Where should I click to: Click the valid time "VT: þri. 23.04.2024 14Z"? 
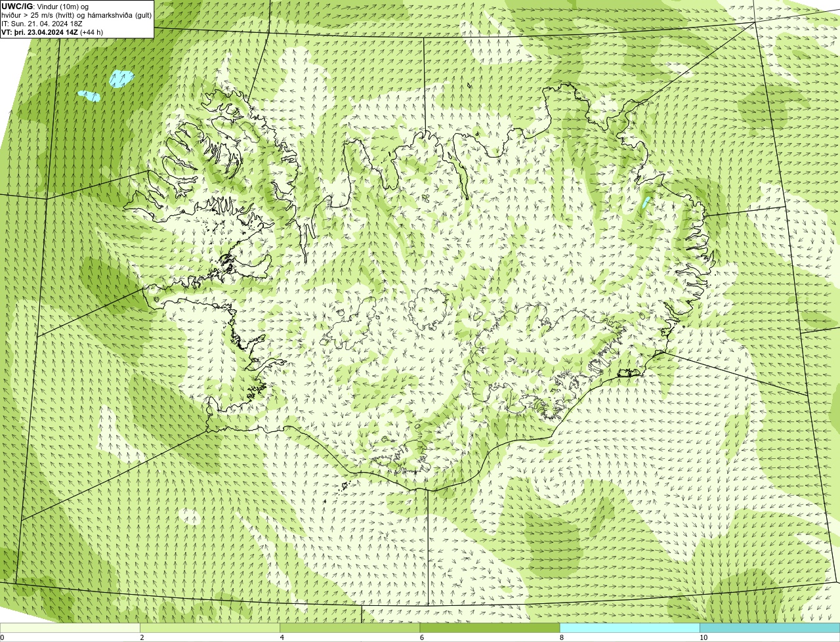39,32
